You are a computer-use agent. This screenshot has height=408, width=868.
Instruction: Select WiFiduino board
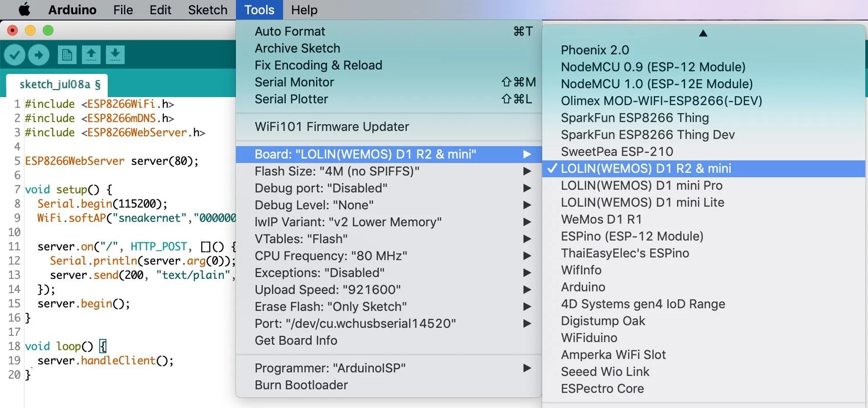pos(704,338)
